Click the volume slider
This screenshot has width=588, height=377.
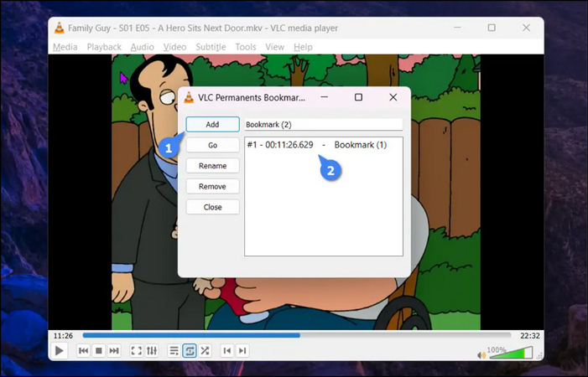[511, 353]
